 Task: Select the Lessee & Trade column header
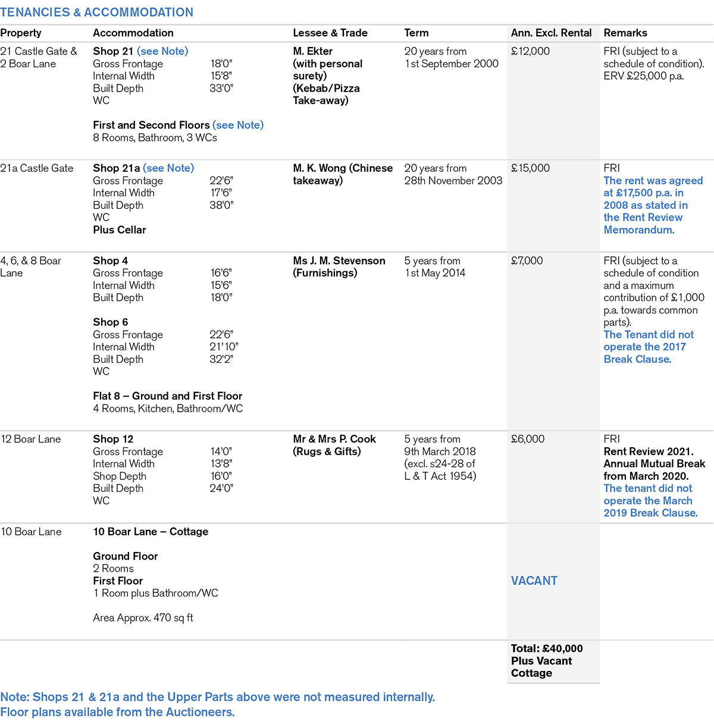[330, 33]
